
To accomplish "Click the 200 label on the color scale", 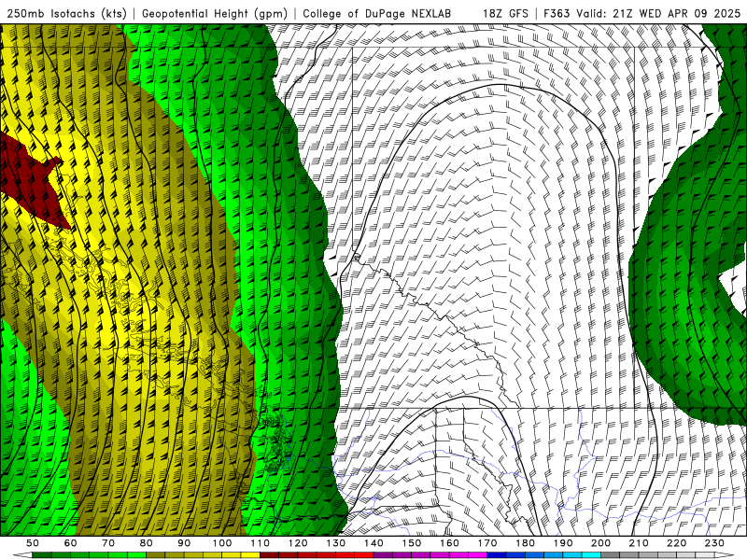I will (600, 543).
